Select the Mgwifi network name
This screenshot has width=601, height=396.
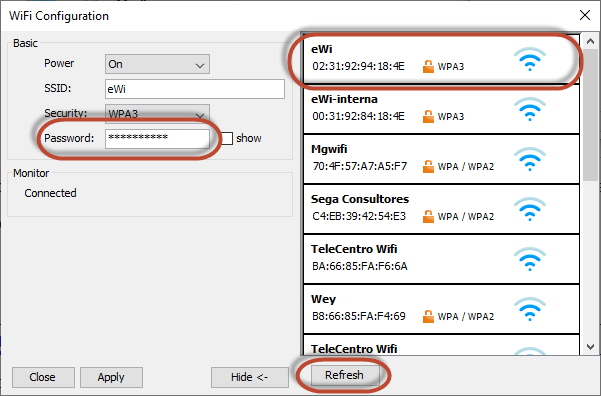click(329, 149)
